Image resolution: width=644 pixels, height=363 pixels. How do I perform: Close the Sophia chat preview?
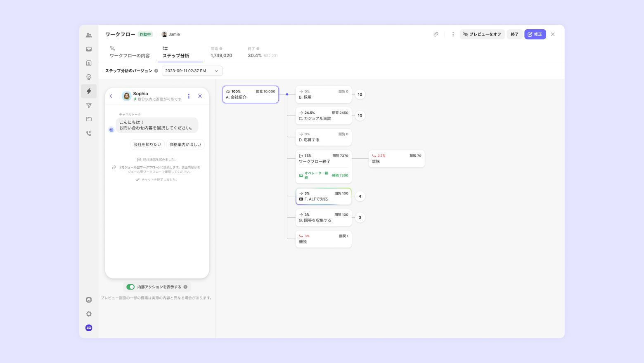(x=200, y=96)
